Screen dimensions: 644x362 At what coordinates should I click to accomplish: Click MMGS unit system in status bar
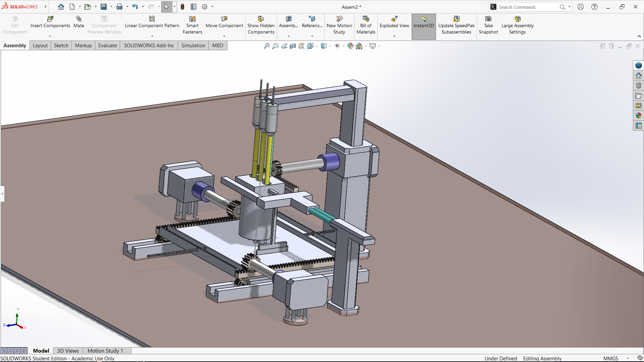[x=610, y=358]
